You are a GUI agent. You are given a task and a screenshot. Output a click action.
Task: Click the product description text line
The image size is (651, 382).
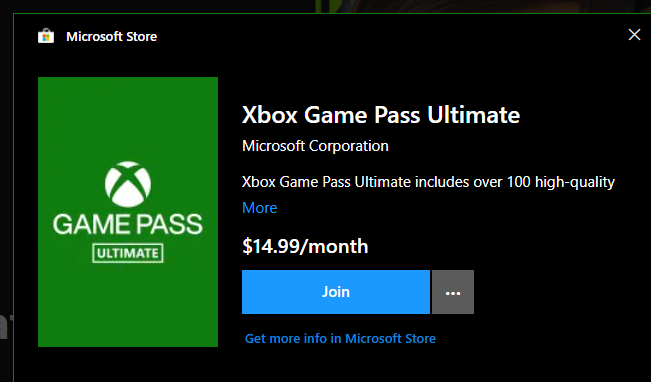(x=428, y=182)
